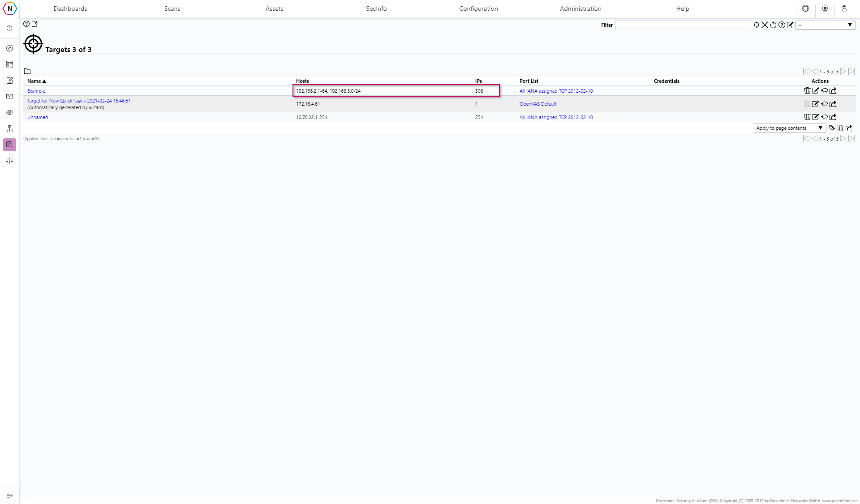Open the Dashboards menu
The height and width of the screenshot is (504, 860).
click(x=70, y=9)
